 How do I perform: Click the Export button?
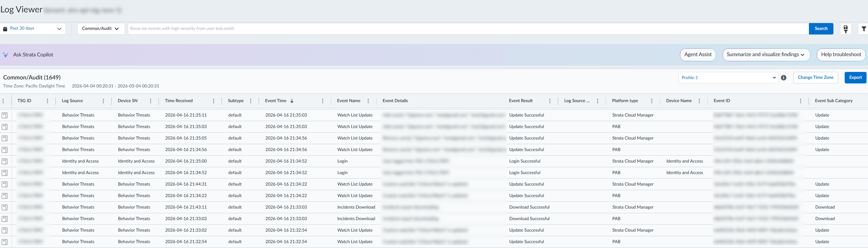[855, 78]
